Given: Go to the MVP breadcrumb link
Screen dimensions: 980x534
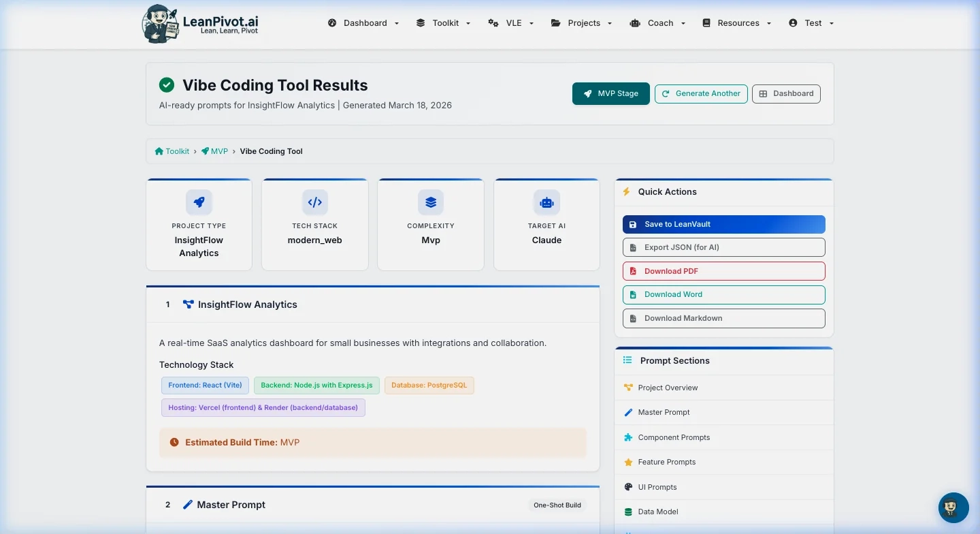Looking at the screenshot, I should [x=219, y=151].
